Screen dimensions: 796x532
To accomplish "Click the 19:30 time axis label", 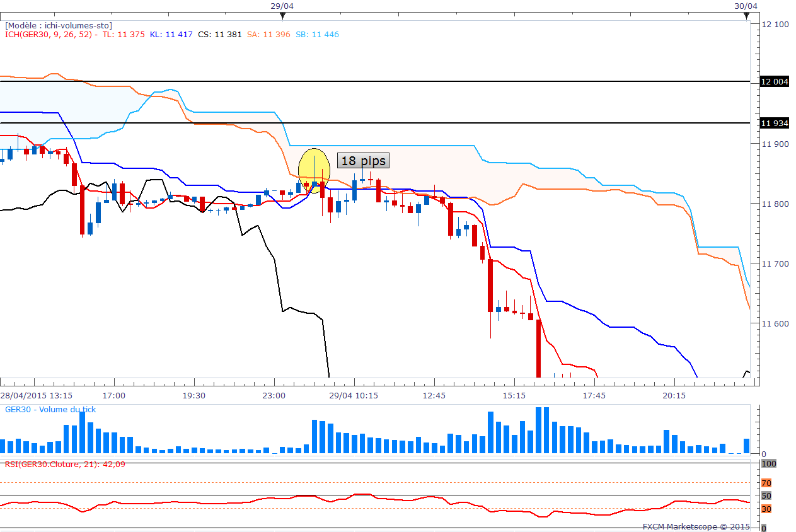I will (x=193, y=395).
